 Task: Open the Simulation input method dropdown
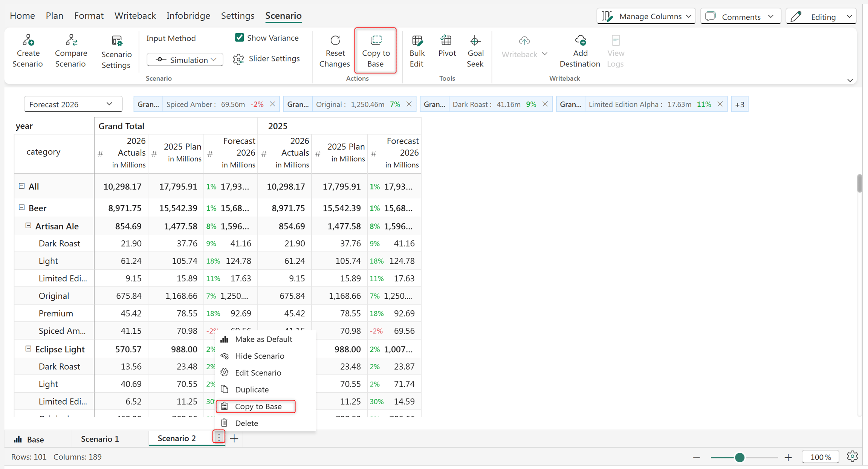[185, 60]
